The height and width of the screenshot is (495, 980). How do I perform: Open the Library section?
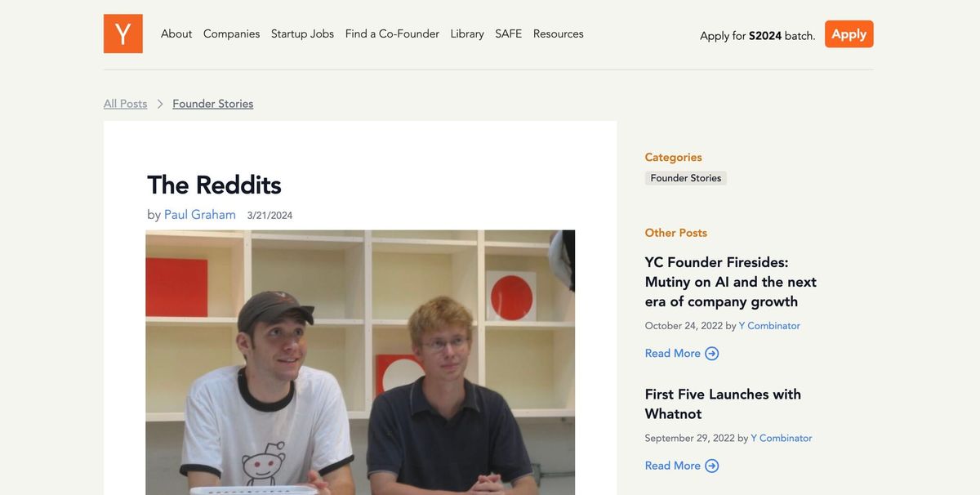pos(466,33)
